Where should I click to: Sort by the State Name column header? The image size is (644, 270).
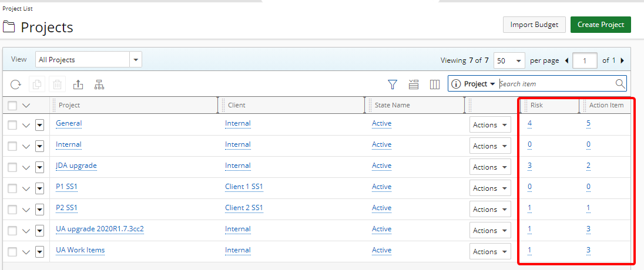392,105
